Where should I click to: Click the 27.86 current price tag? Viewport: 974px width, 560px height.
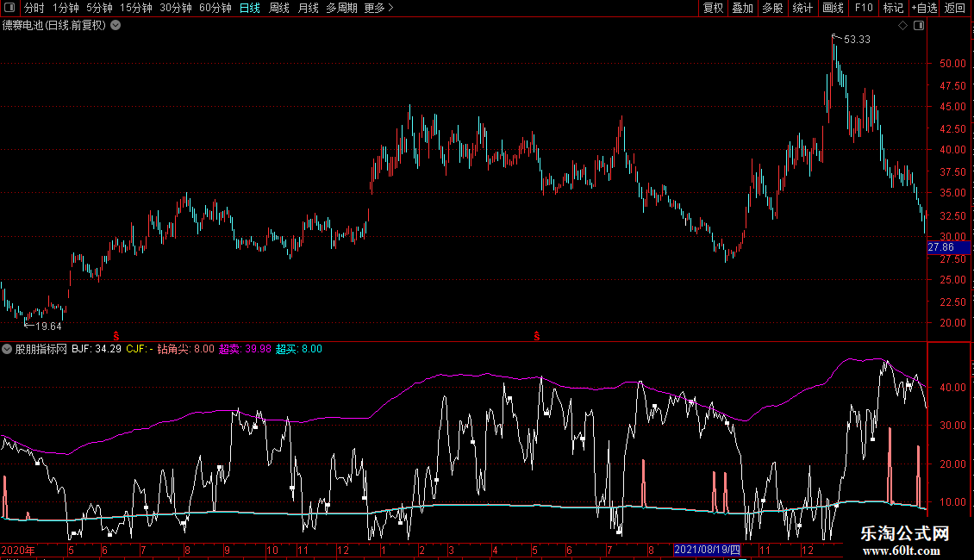point(948,248)
